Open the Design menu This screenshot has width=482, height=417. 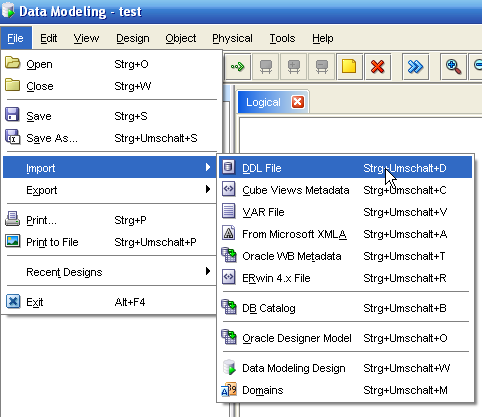(x=133, y=38)
